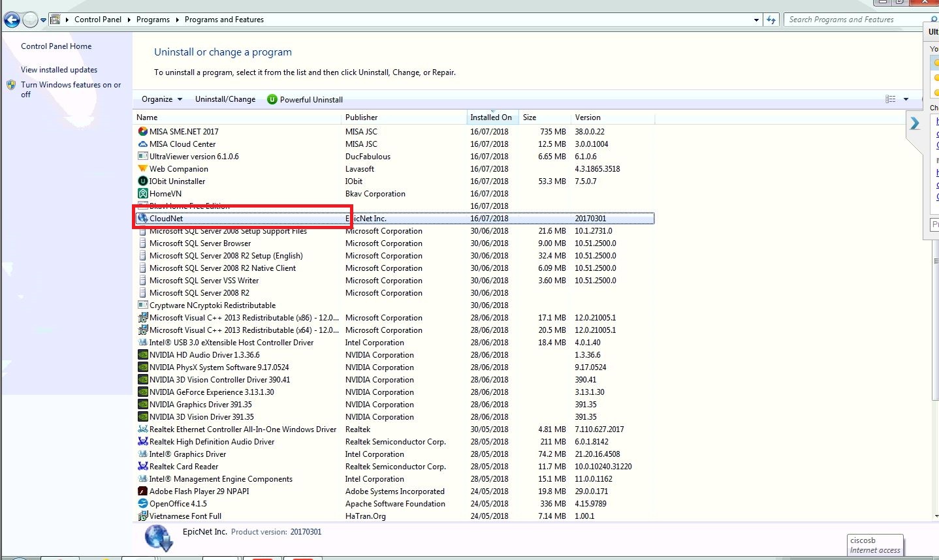The image size is (939, 560).
Task: Open the recent pages dropdown arrow
Action: (x=44, y=20)
